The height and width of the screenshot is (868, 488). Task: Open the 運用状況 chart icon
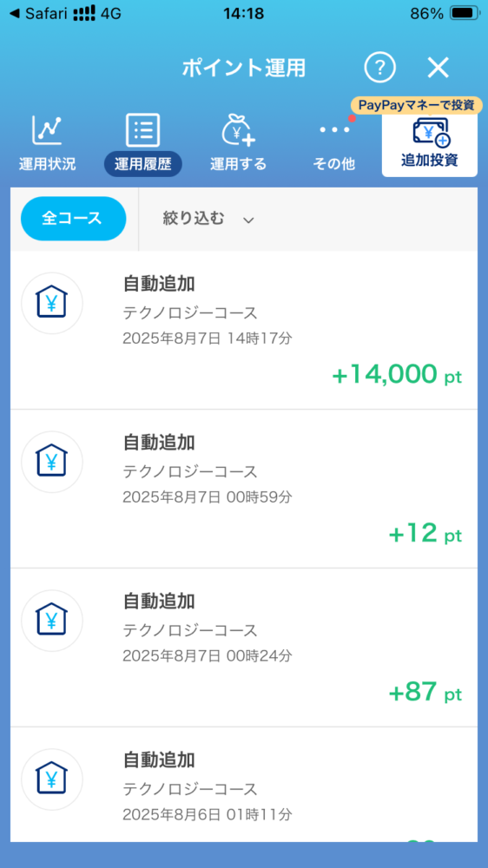coord(47,129)
